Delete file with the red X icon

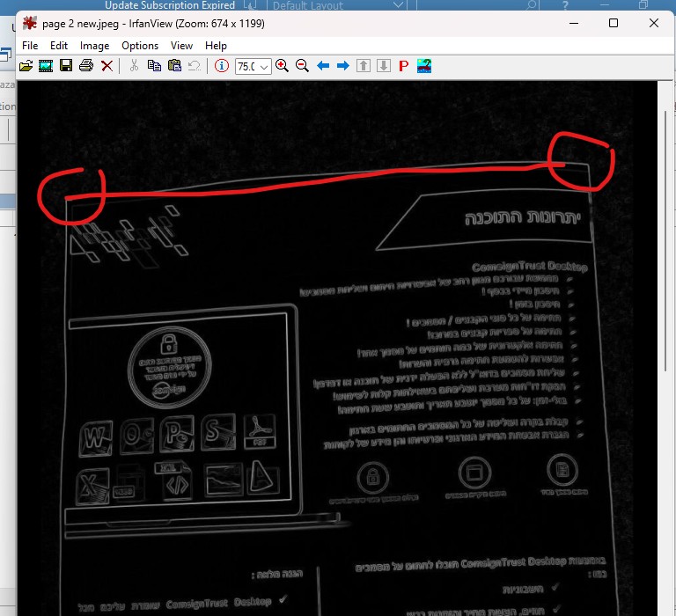tap(107, 66)
